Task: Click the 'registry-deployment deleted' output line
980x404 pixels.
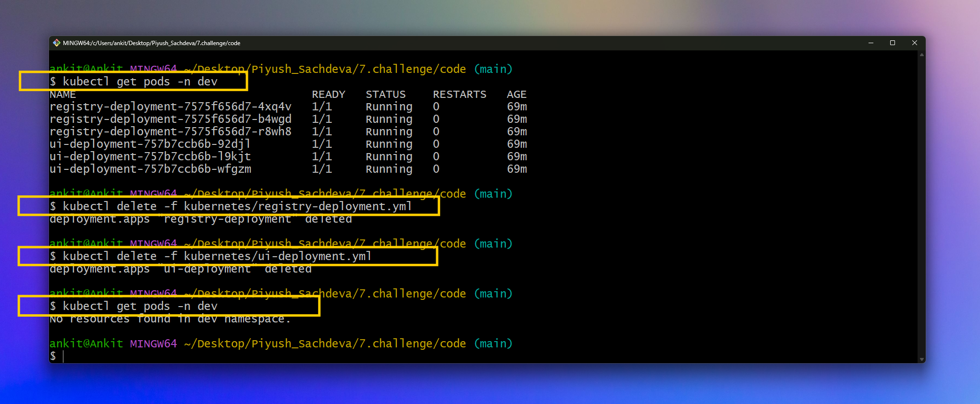Action: (201, 219)
